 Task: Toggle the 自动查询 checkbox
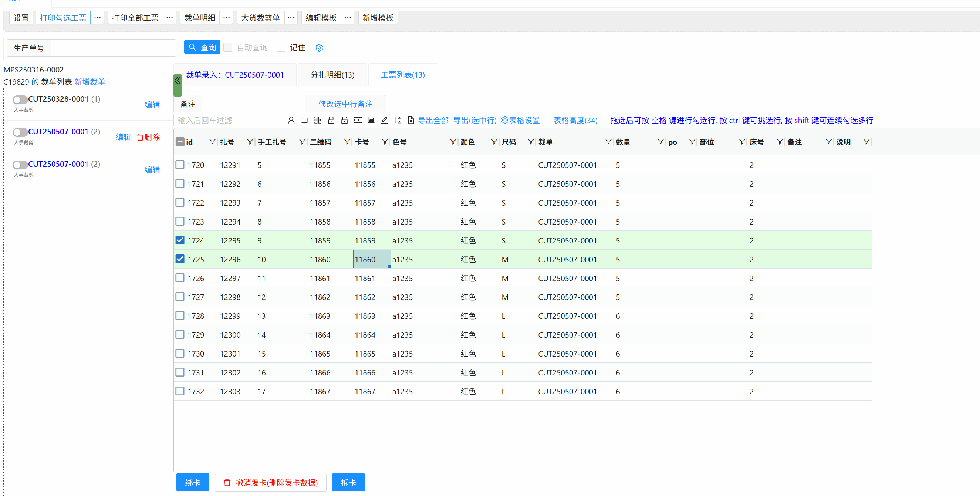[x=228, y=47]
